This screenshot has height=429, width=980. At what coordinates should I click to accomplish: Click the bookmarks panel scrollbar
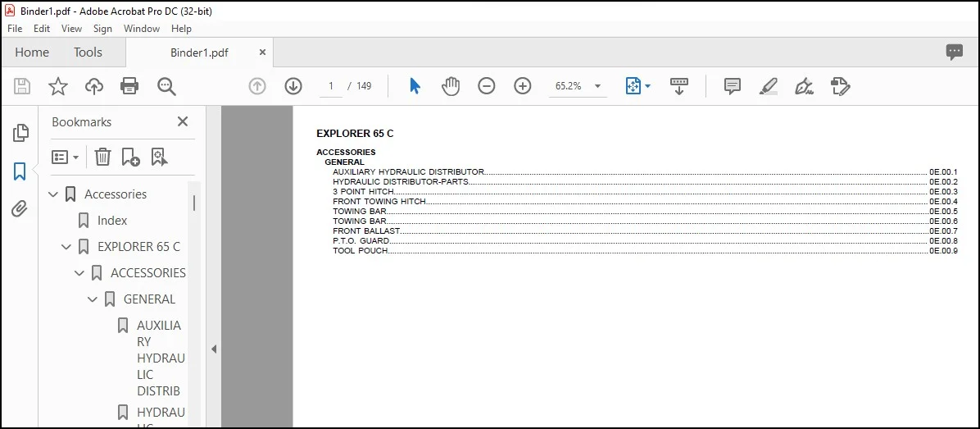193,203
